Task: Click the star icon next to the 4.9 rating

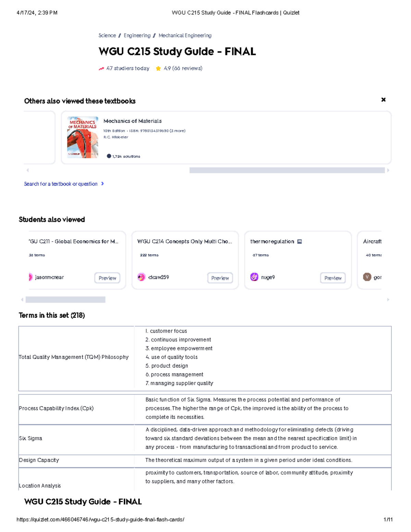Action: coord(158,69)
